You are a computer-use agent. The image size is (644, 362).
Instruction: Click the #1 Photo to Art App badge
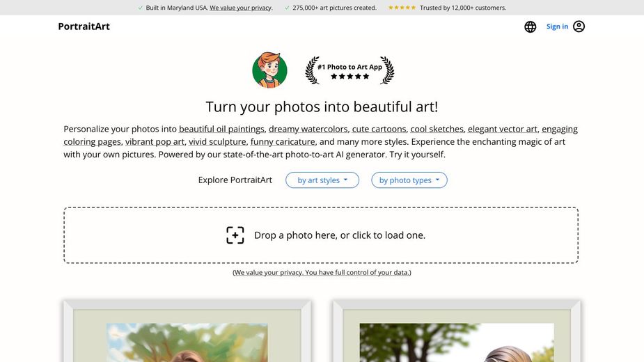pos(350,70)
